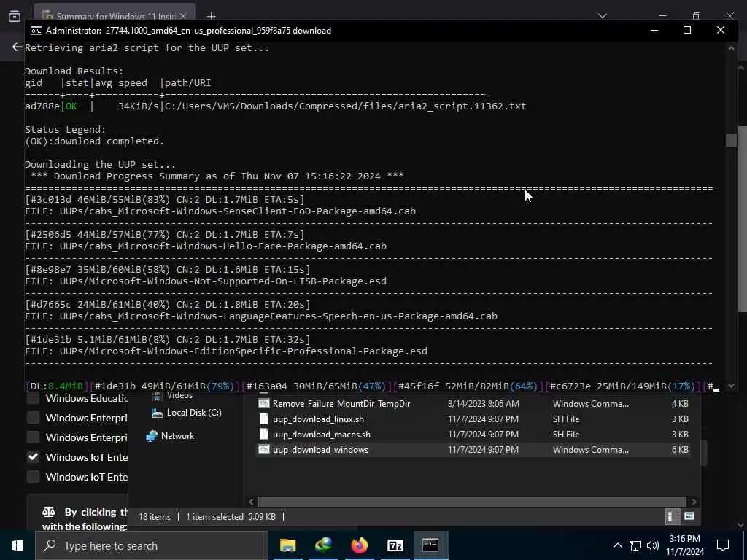
Task: Click Explorer horizontal scrollbar left arrow
Action: [251, 502]
